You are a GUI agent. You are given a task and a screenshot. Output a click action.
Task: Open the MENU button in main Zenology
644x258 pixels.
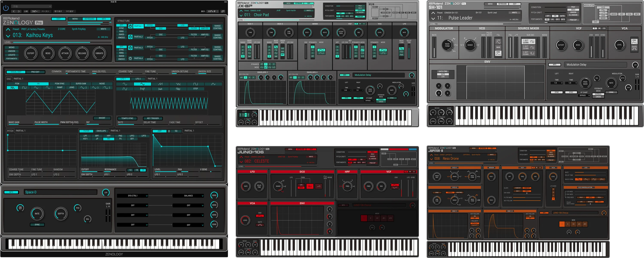click(x=75, y=19)
